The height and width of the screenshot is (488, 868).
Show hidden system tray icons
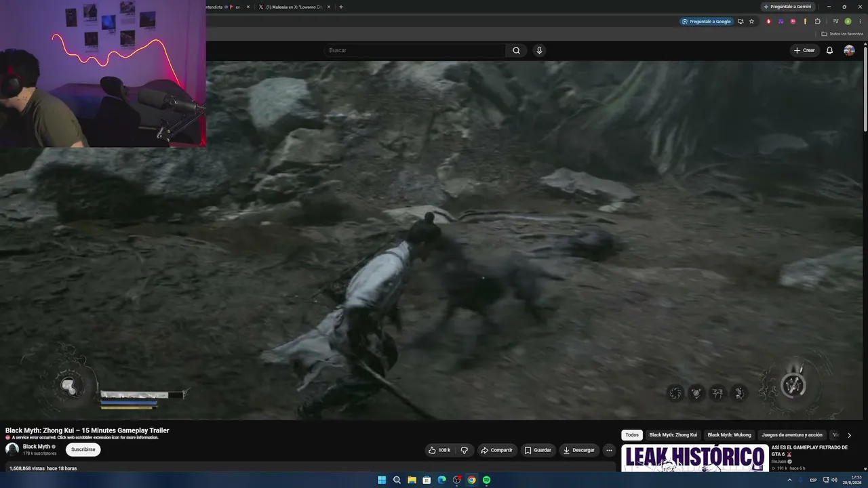coord(791,480)
